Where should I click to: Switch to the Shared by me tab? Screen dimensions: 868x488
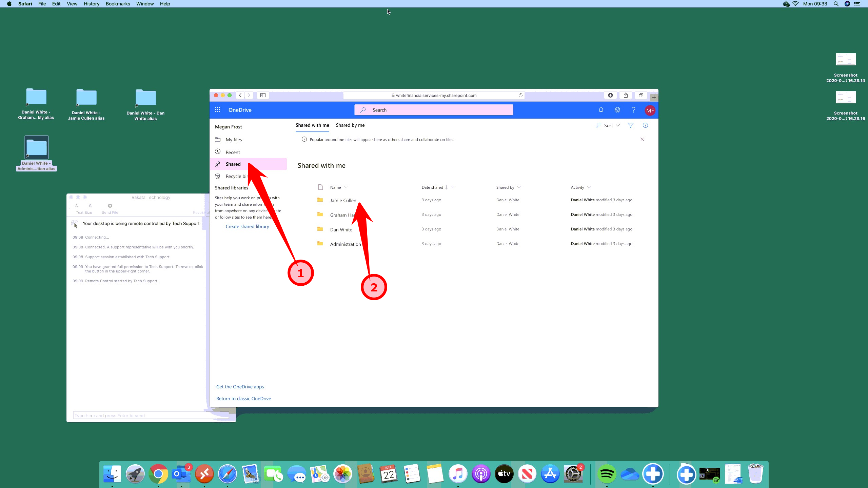point(350,125)
